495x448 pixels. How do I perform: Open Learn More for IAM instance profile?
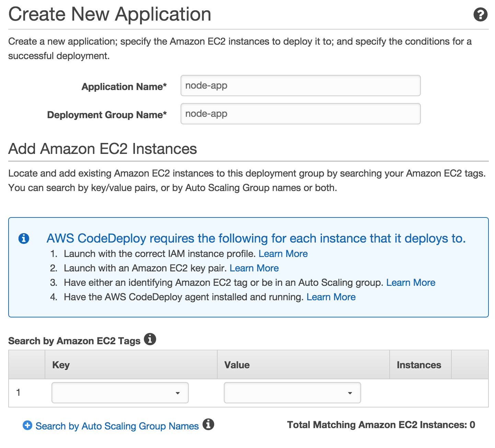pyautogui.click(x=283, y=254)
